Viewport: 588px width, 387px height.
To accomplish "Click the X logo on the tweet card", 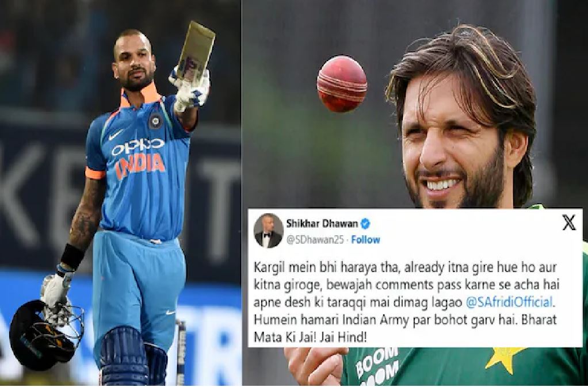I will tap(569, 223).
